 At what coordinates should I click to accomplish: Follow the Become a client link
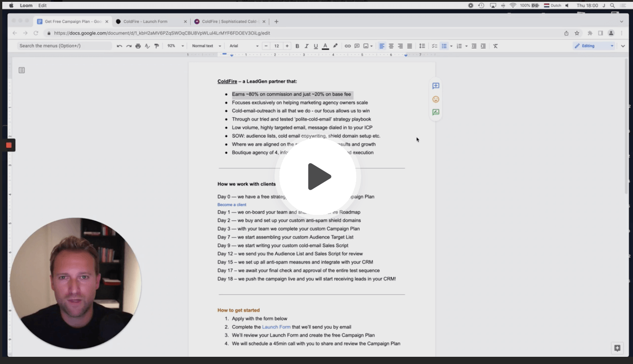pos(232,205)
